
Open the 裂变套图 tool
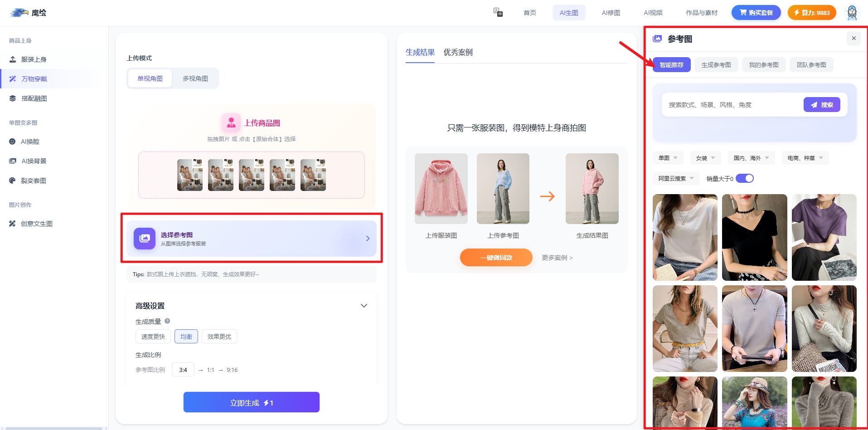(33, 181)
